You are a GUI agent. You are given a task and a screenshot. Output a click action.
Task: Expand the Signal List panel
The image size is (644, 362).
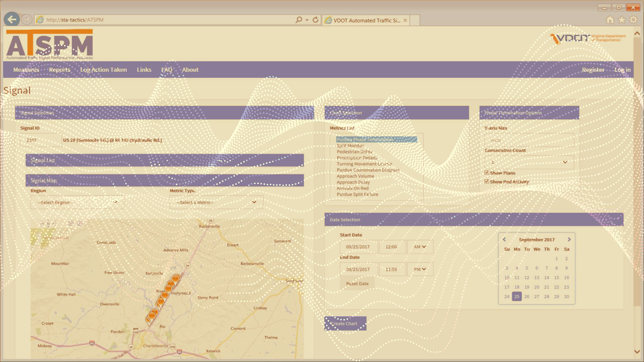pos(165,160)
